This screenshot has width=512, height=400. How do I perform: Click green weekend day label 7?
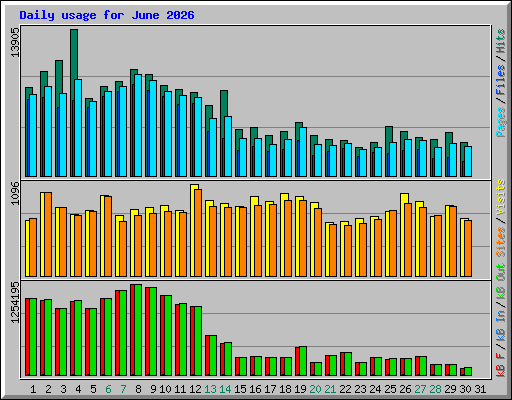(123, 389)
